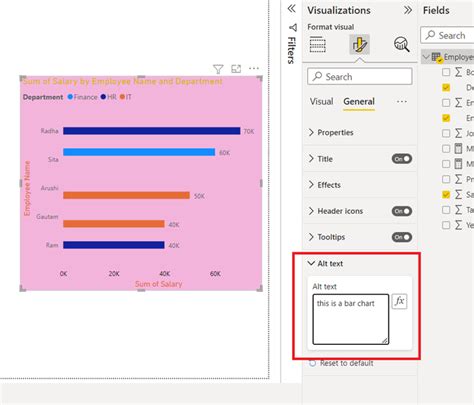Viewport: 474px width, 405px height.
Task: Click the Reset to default circular arrow icon
Action: (x=312, y=363)
